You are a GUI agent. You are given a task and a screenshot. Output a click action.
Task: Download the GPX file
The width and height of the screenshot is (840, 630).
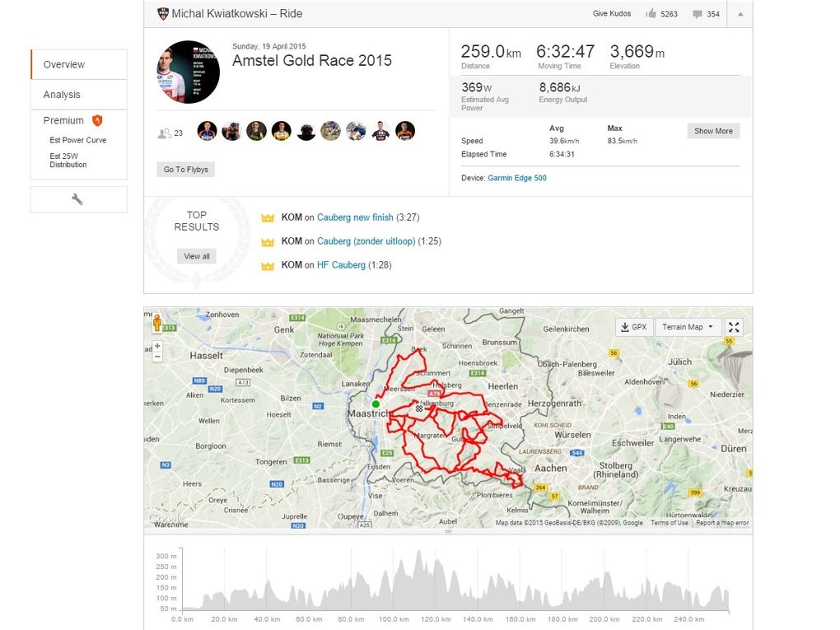633,327
